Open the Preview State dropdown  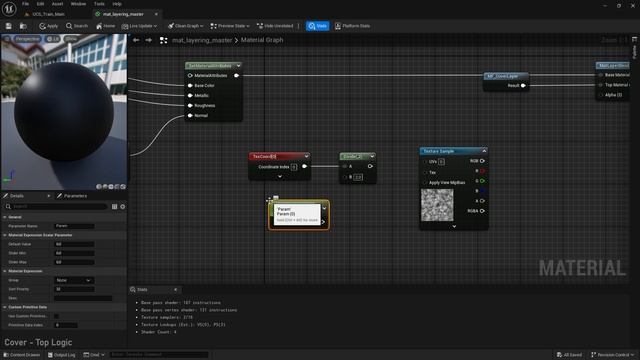(x=230, y=26)
